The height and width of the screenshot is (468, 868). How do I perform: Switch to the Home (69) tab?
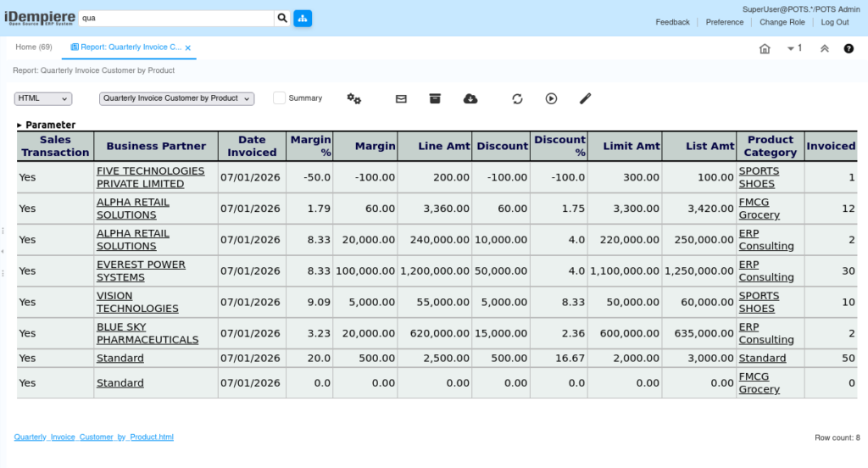pyautogui.click(x=34, y=47)
